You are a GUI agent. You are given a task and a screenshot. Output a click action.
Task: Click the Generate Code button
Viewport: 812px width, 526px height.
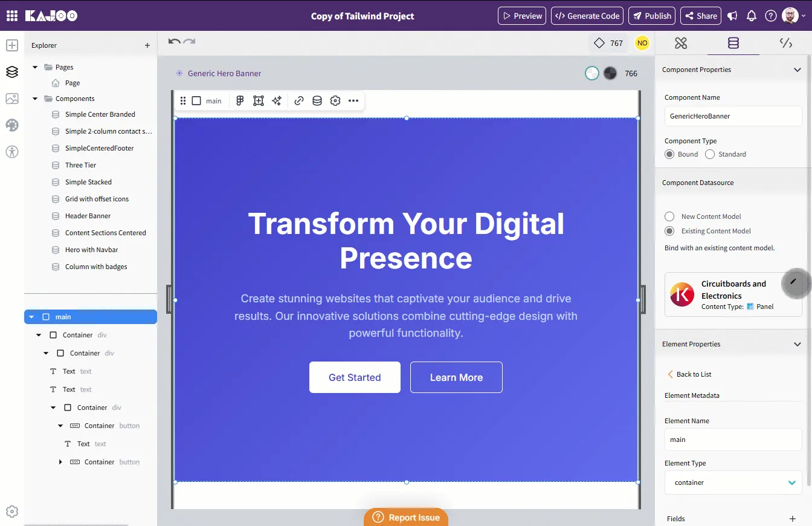[587, 16]
